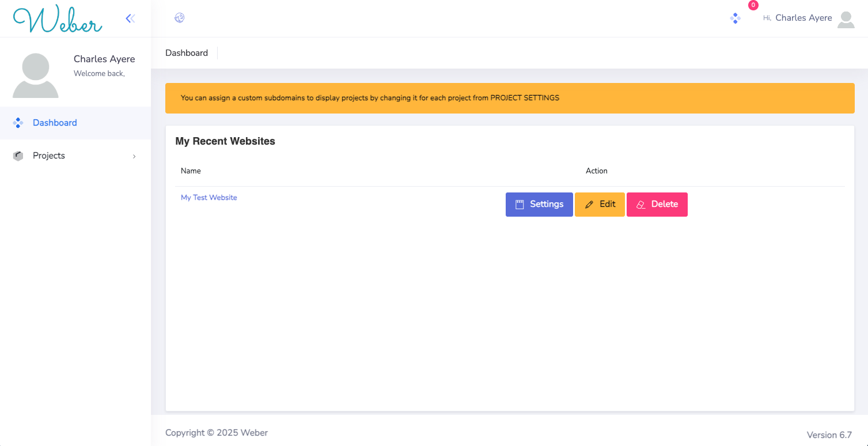Open notifications with the zero badge
The width and height of the screenshot is (868, 446).
736,18
